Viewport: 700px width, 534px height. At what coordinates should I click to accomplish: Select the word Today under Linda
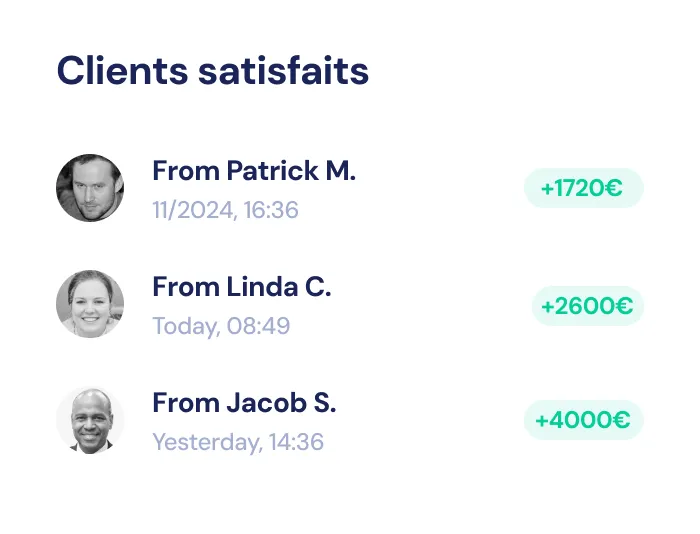click(187, 326)
